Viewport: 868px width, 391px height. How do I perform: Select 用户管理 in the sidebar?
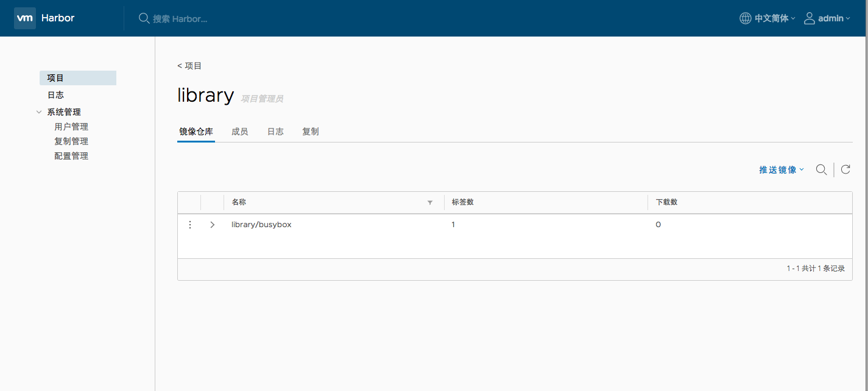point(71,127)
